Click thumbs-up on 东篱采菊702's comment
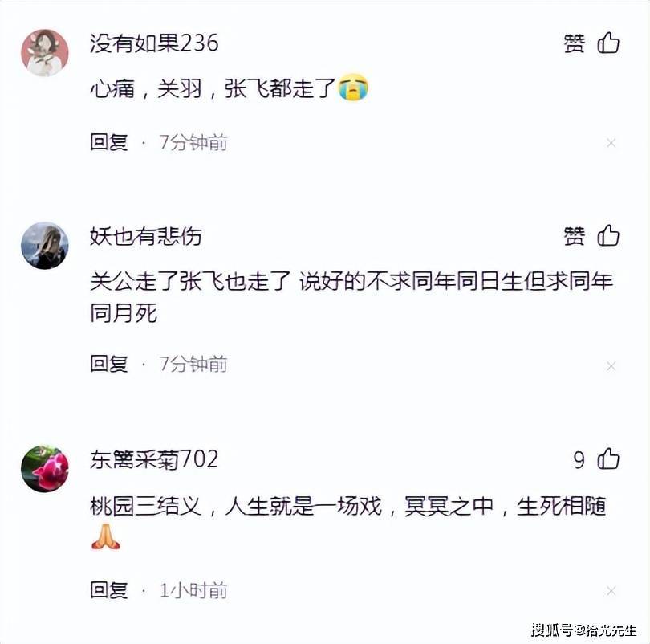 [x=608, y=459]
